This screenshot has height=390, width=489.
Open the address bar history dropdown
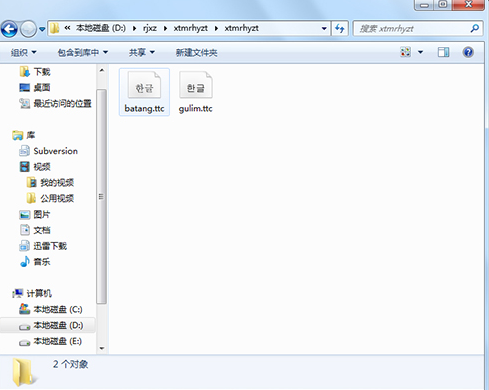[324, 28]
